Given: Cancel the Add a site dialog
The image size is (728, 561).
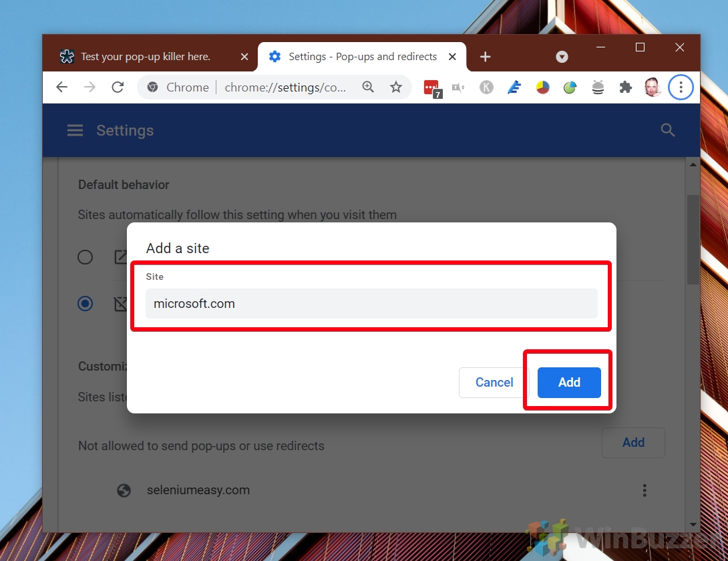Looking at the screenshot, I should (x=494, y=383).
